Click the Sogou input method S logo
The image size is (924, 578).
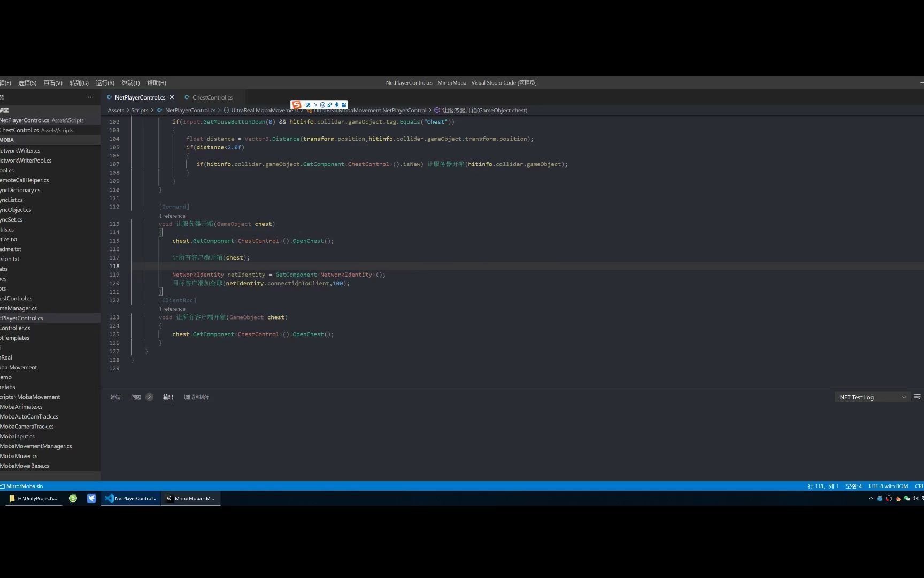point(297,105)
